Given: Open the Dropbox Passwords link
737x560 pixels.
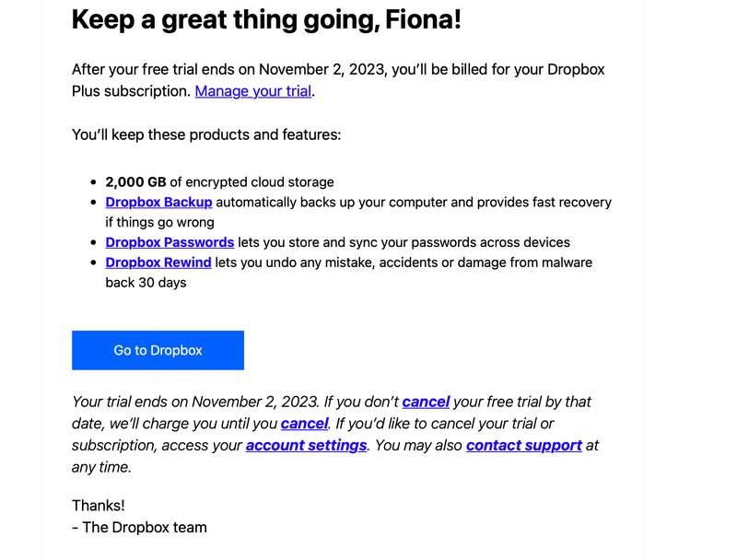Looking at the screenshot, I should coord(170,242).
